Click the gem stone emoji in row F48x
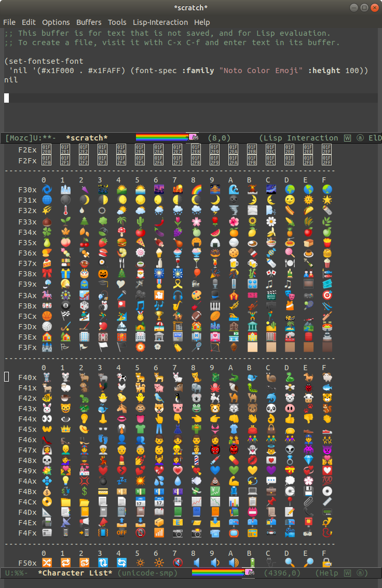382x588 pixels. (x=308, y=460)
